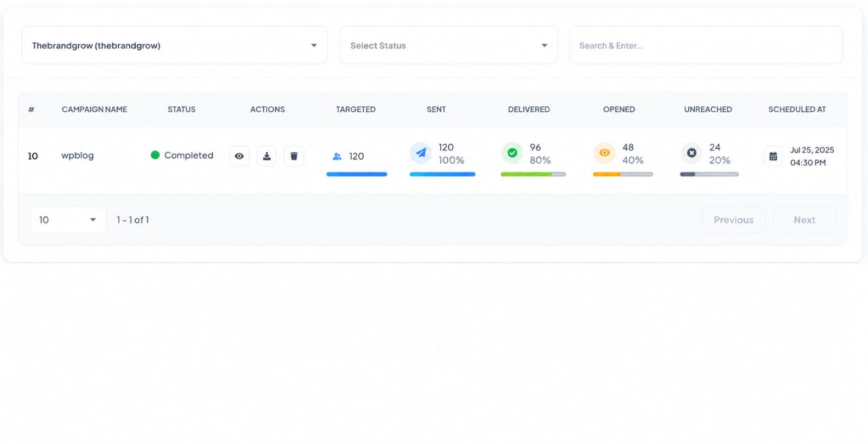The height and width of the screenshot is (444, 868).
Task: Focus the Search & Enter field
Action: [706, 46]
